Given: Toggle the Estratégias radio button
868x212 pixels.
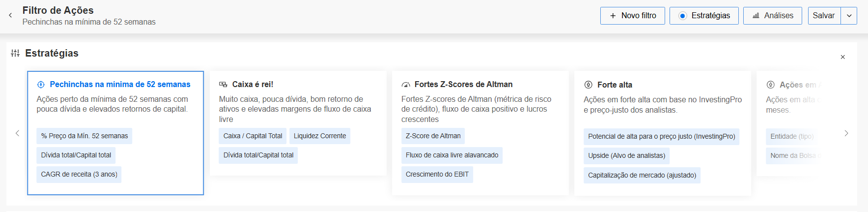Looking at the screenshot, I should 682,16.
